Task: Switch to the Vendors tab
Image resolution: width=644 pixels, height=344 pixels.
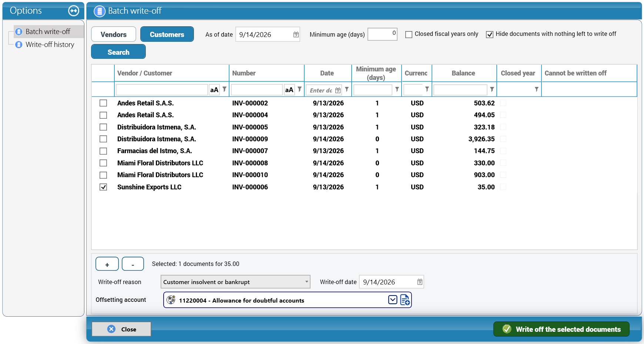Action: [114, 34]
